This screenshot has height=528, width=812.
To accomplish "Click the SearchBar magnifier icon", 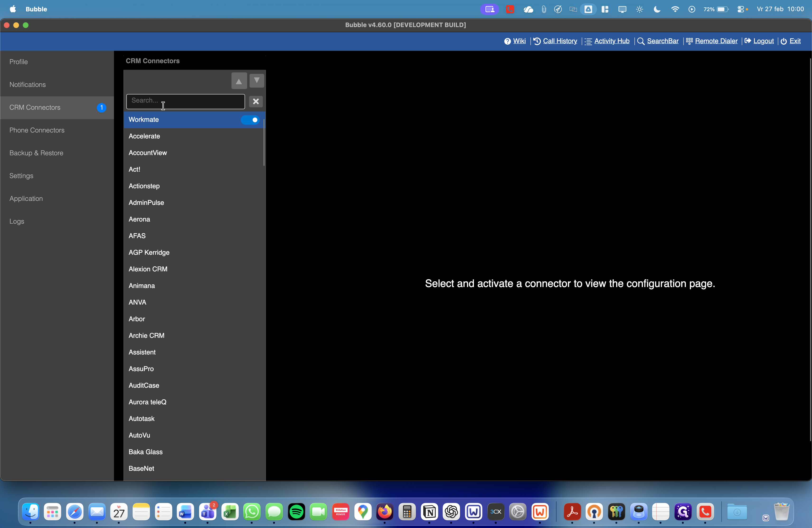I will coord(641,41).
